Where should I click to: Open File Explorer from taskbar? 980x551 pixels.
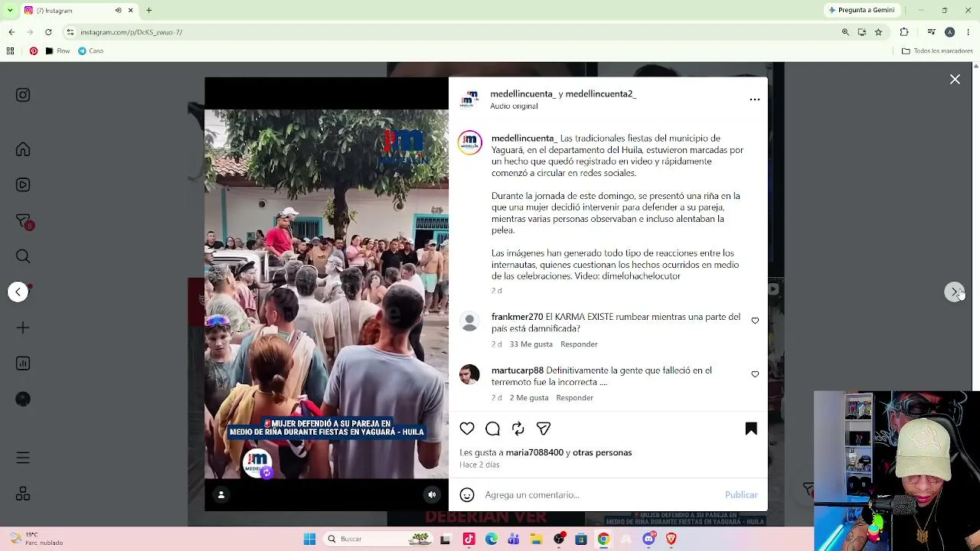pos(536,540)
